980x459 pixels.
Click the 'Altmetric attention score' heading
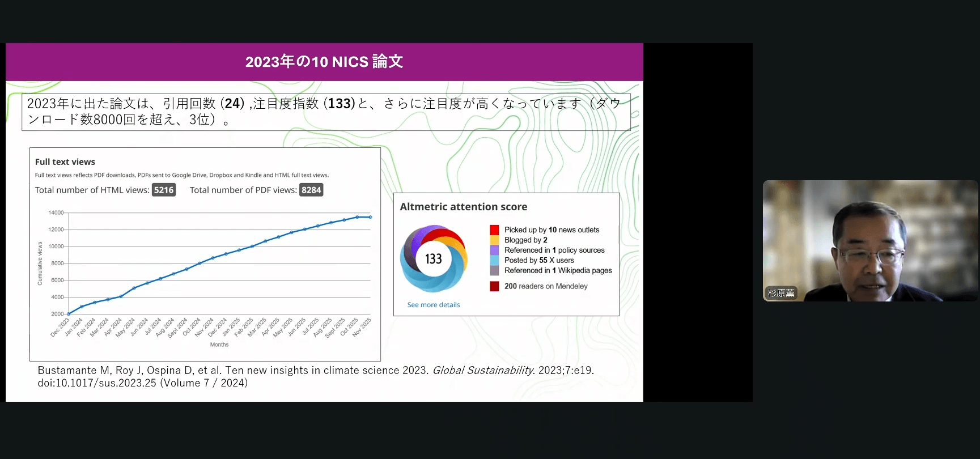click(x=464, y=207)
